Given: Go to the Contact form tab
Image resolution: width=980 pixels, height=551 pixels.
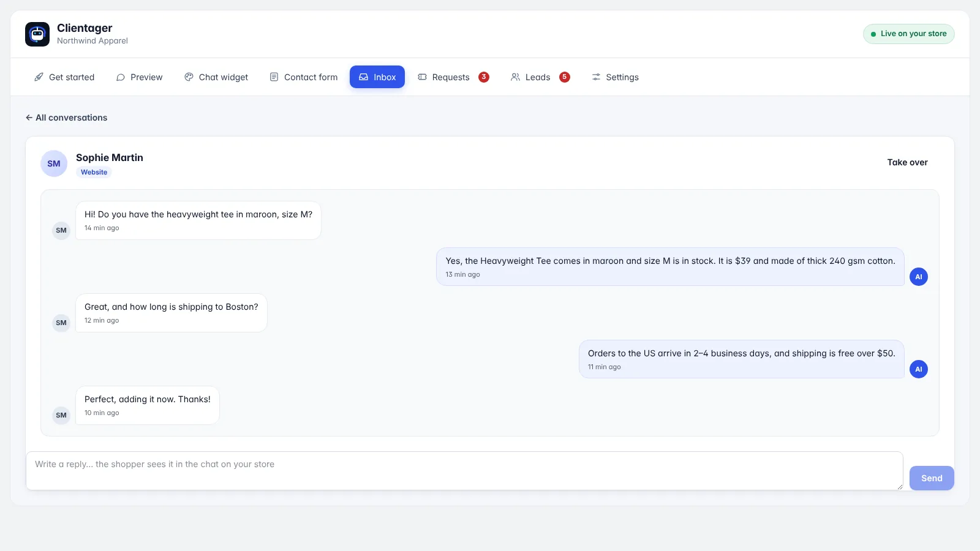Looking at the screenshot, I should tap(304, 77).
